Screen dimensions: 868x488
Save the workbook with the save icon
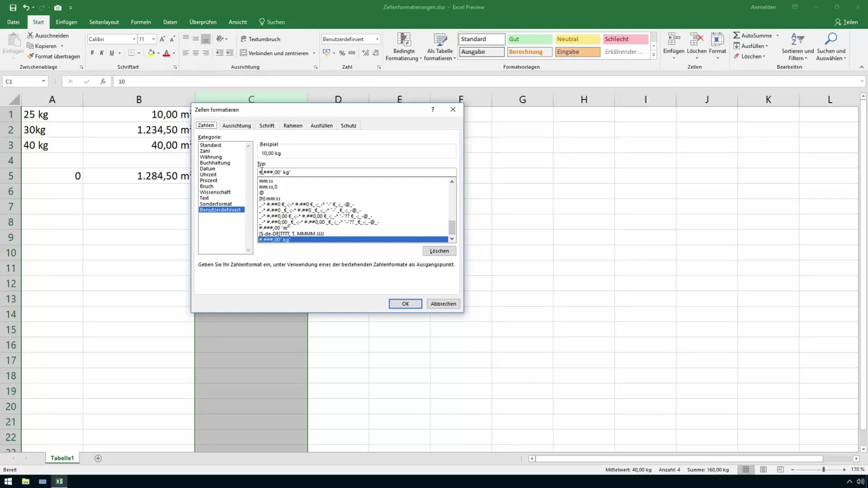[x=13, y=7]
